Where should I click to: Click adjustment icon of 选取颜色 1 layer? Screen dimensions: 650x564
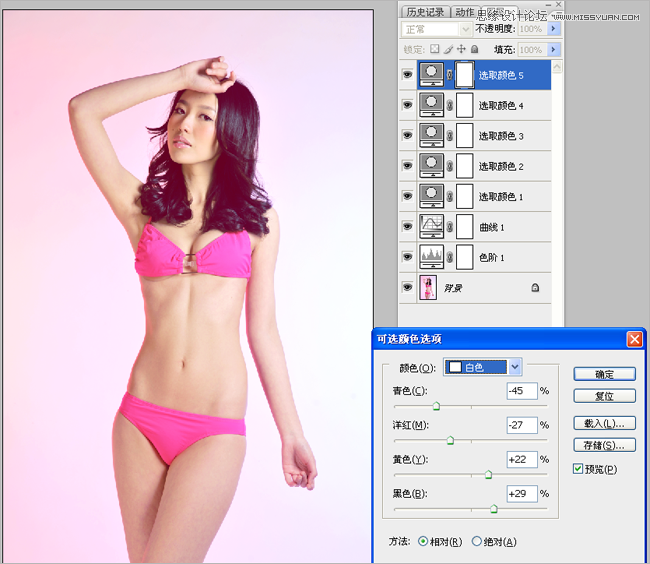coord(431,196)
